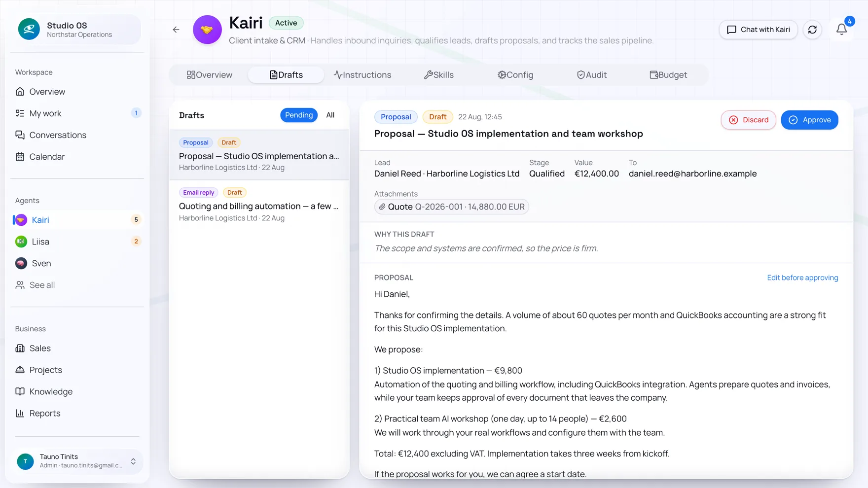Open Chat with Kairi
This screenshot has height=488, width=868.
759,30
